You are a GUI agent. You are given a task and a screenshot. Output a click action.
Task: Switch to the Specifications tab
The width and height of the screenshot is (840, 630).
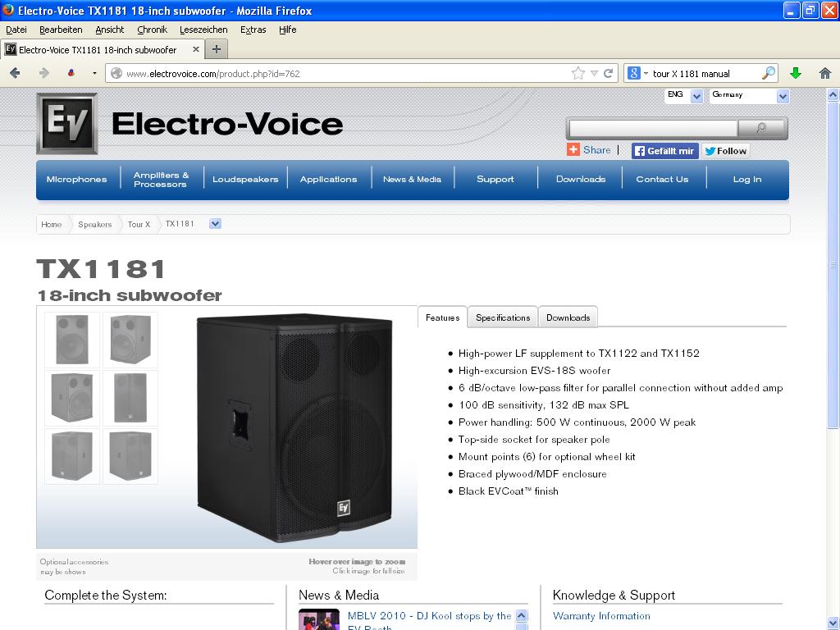tap(502, 317)
